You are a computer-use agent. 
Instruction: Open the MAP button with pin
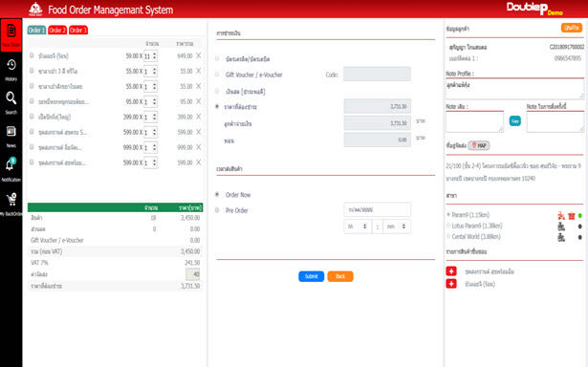click(x=479, y=145)
